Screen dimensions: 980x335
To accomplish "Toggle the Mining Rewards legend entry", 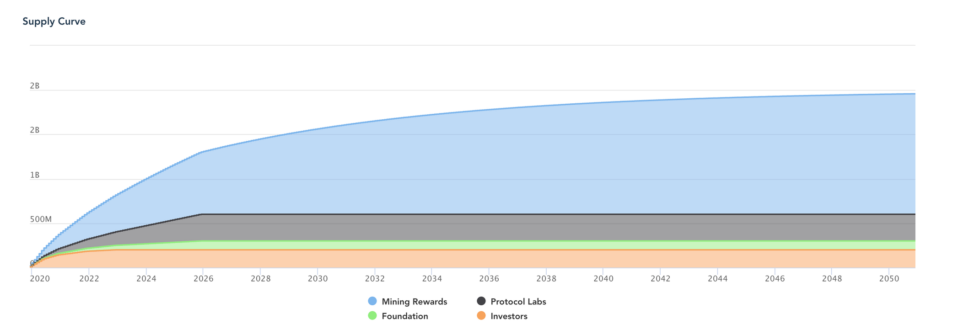I will pyautogui.click(x=408, y=302).
